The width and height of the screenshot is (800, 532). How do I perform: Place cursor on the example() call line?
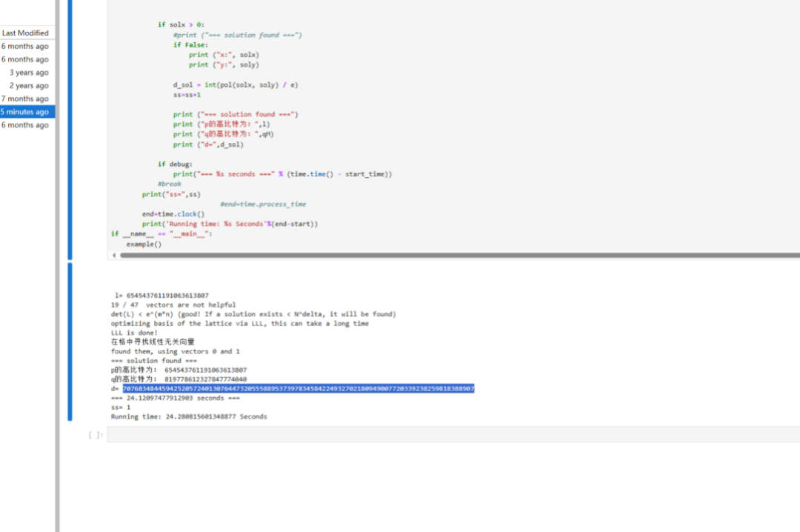[144, 244]
